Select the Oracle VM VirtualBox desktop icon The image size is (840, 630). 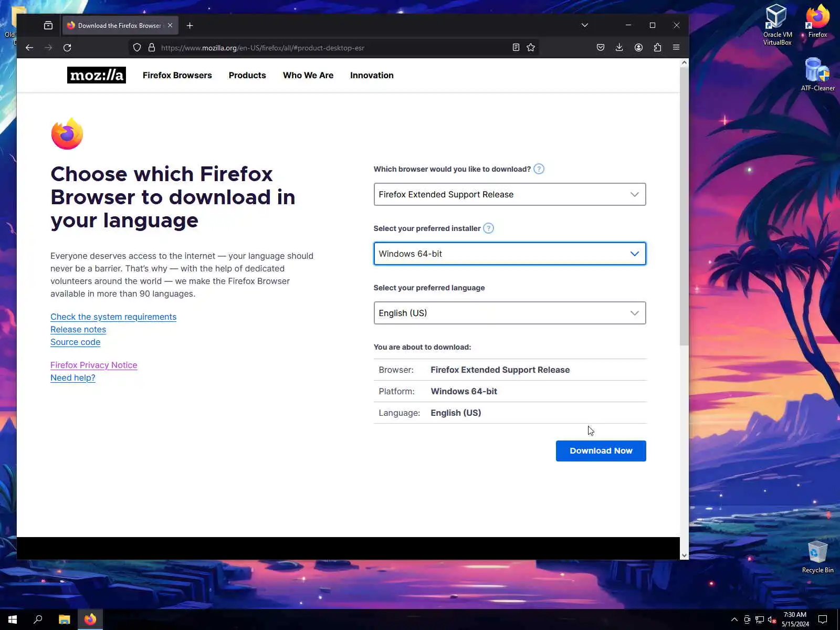tap(777, 25)
